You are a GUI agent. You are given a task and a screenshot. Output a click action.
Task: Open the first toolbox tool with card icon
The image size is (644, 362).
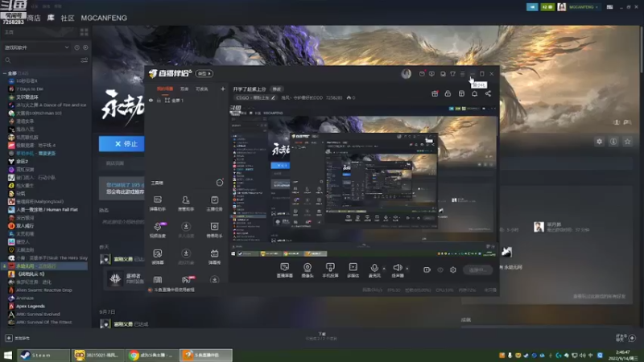pos(158,204)
